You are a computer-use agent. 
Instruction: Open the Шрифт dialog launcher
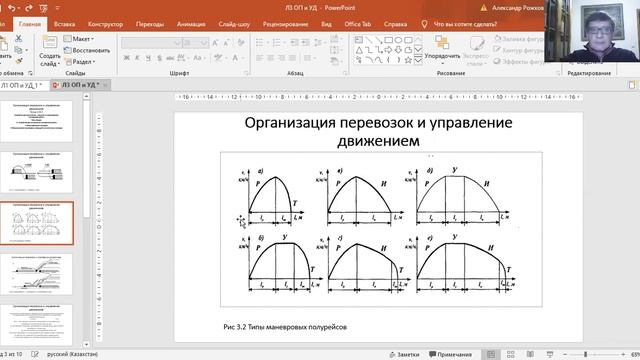tap(246, 73)
